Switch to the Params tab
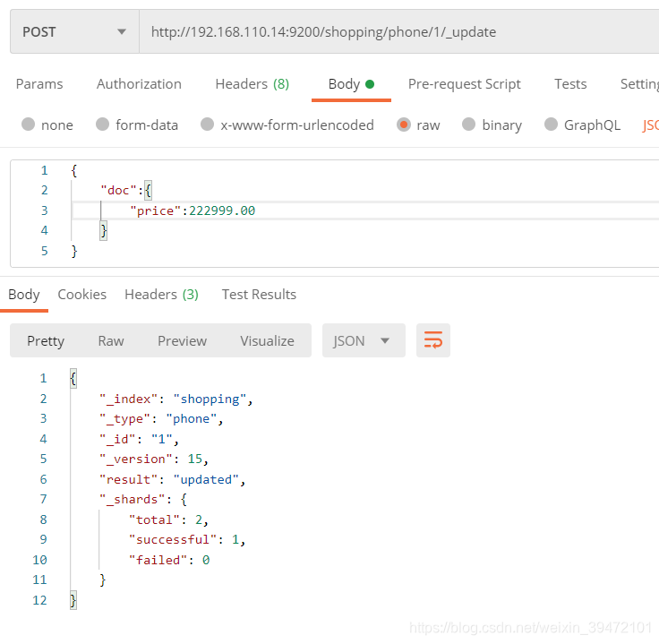The width and height of the screenshot is (659, 644). point(39,84)
